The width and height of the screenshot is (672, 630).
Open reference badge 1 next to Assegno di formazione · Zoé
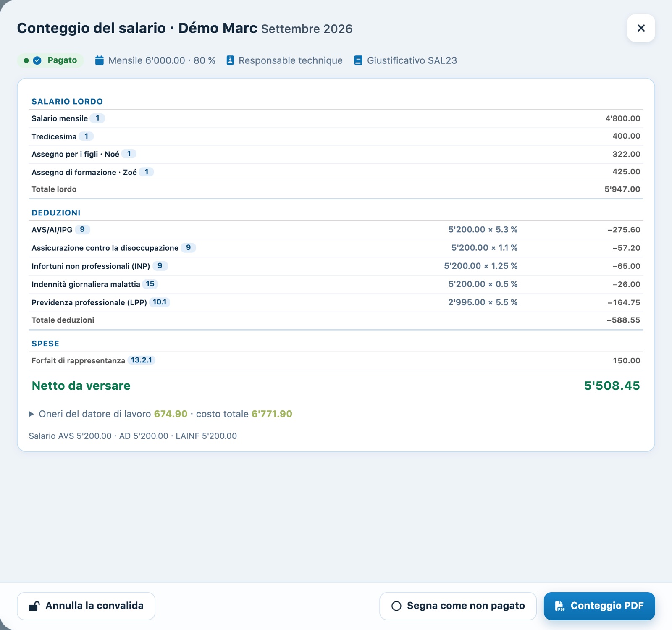(x=147, y=172)
